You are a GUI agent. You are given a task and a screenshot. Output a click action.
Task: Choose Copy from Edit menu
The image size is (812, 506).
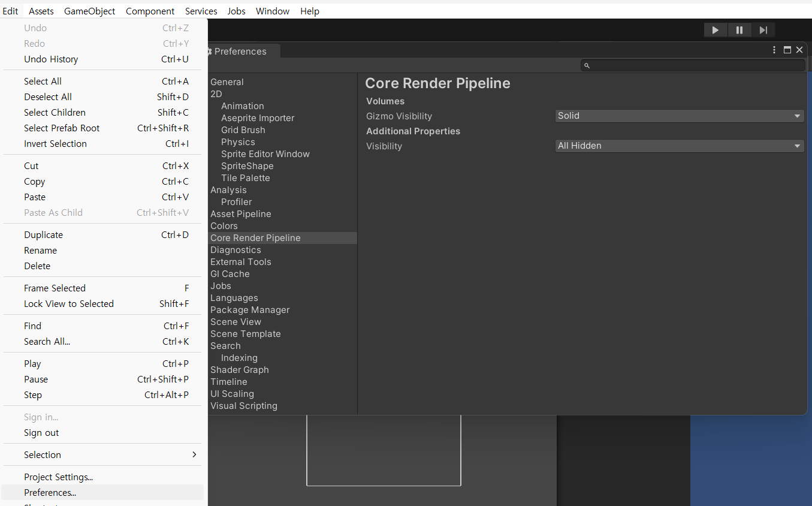tap(103, 181)
